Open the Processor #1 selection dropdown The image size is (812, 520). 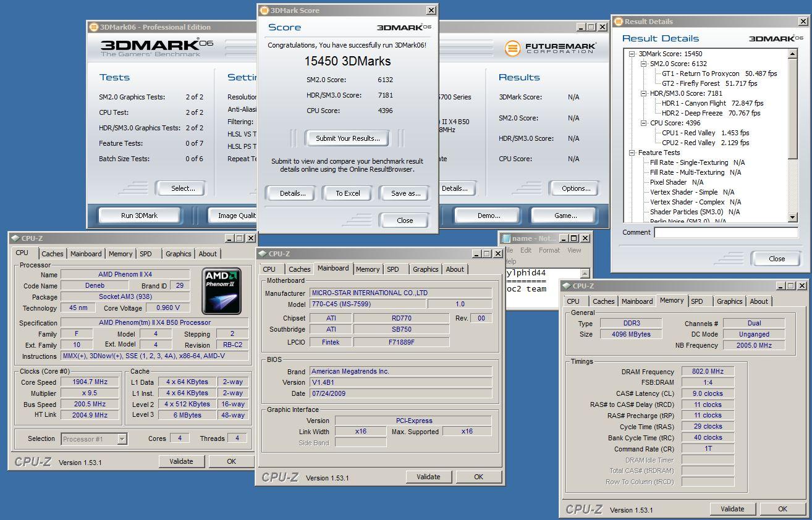[122, 439]
